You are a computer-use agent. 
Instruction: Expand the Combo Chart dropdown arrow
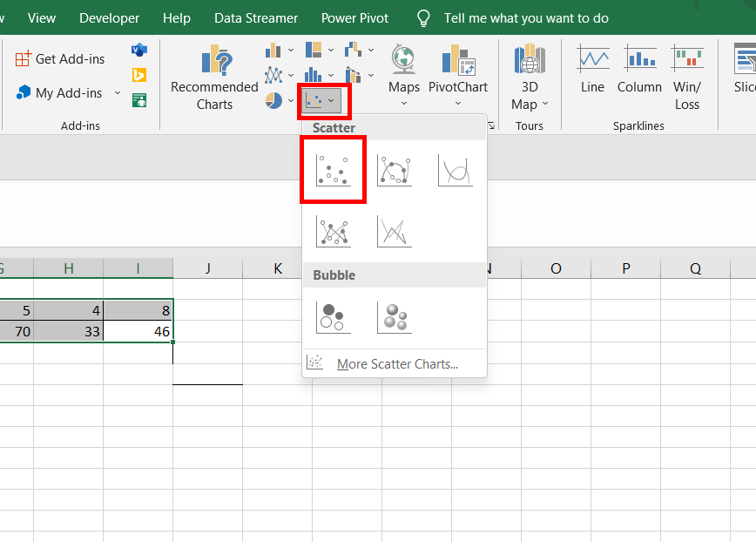(371, 75)
